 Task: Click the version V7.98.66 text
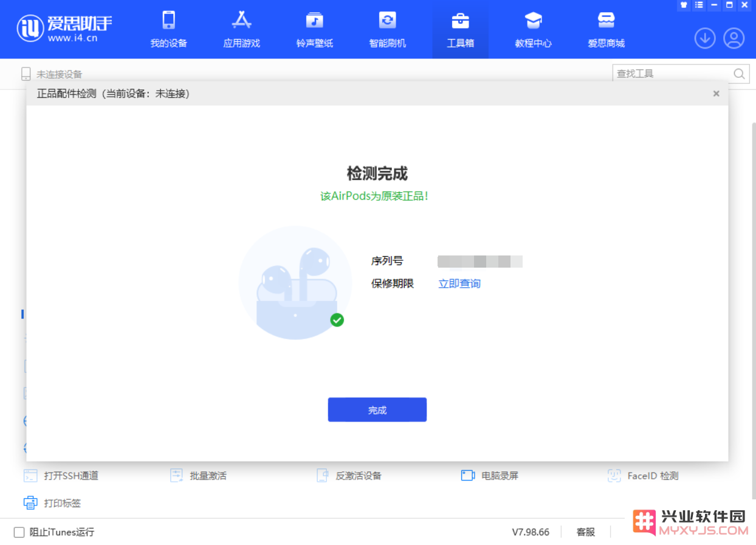531,532
